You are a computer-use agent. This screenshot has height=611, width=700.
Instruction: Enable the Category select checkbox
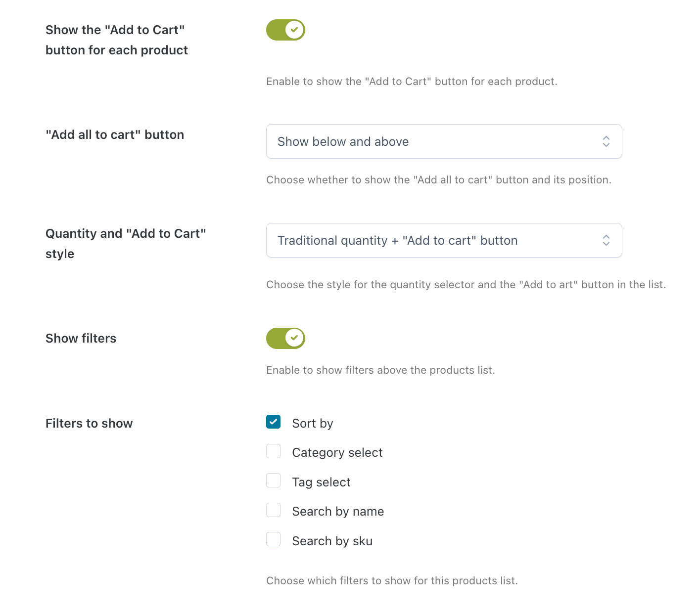(x=273, y=451)
